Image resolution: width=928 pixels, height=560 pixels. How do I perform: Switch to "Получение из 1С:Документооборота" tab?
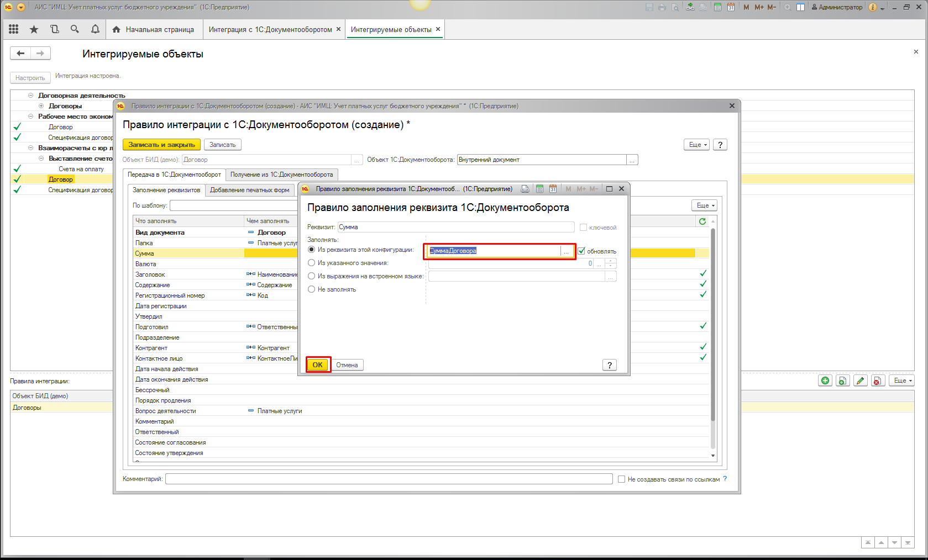click(281, 175)
